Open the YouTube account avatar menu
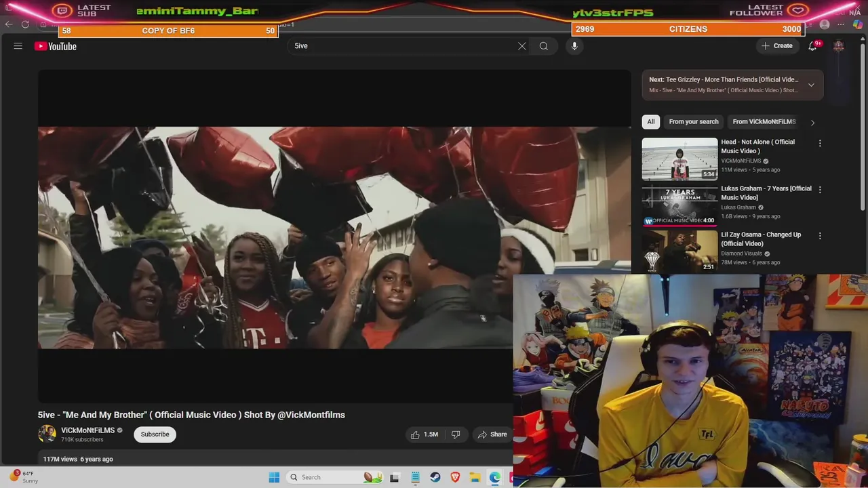 (839, 46)
